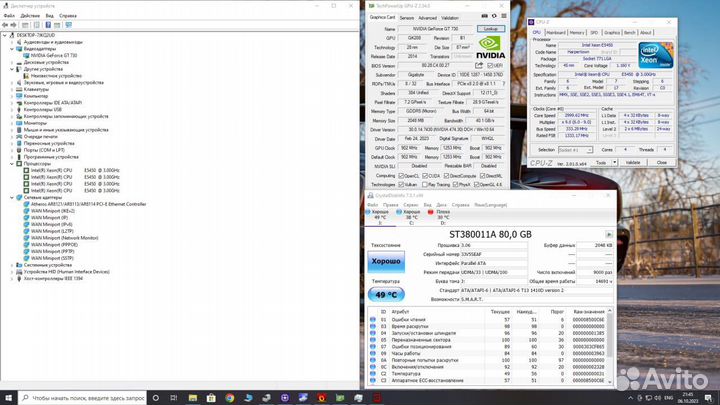Toggle the PhysX checkbox in GPU-Z

(x=455, y=185)
